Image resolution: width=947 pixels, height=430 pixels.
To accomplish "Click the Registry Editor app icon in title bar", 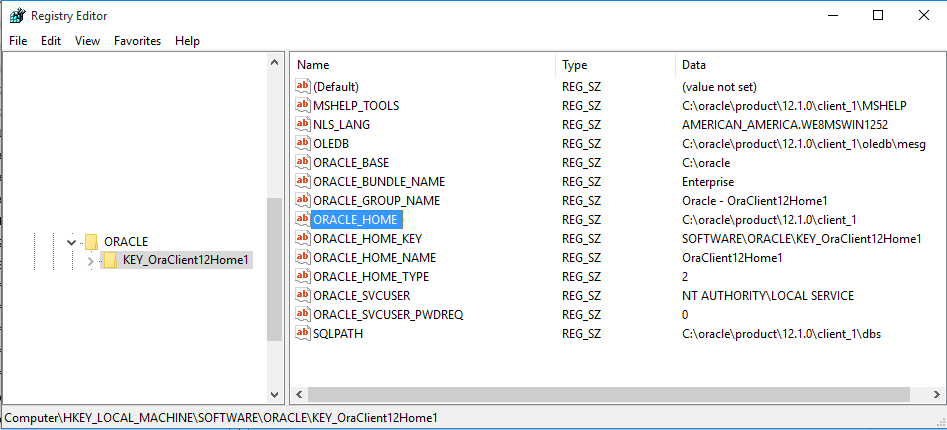I will coord(17,15).
